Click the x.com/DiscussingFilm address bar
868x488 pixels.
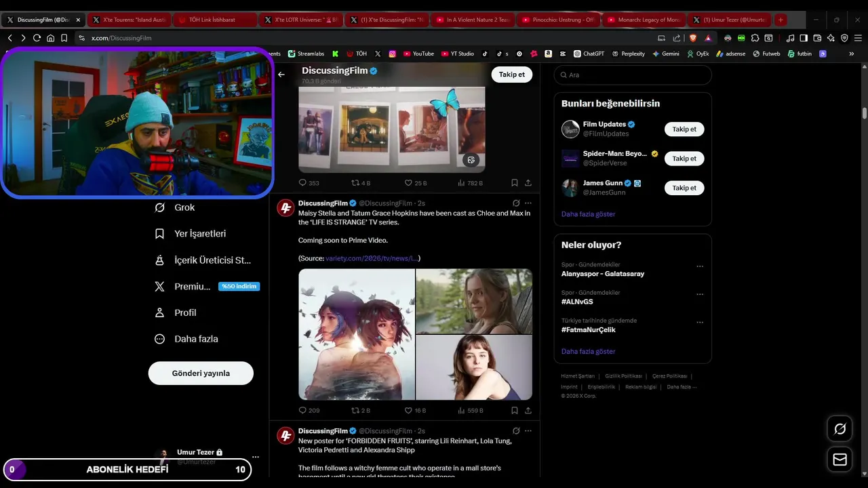366,38
